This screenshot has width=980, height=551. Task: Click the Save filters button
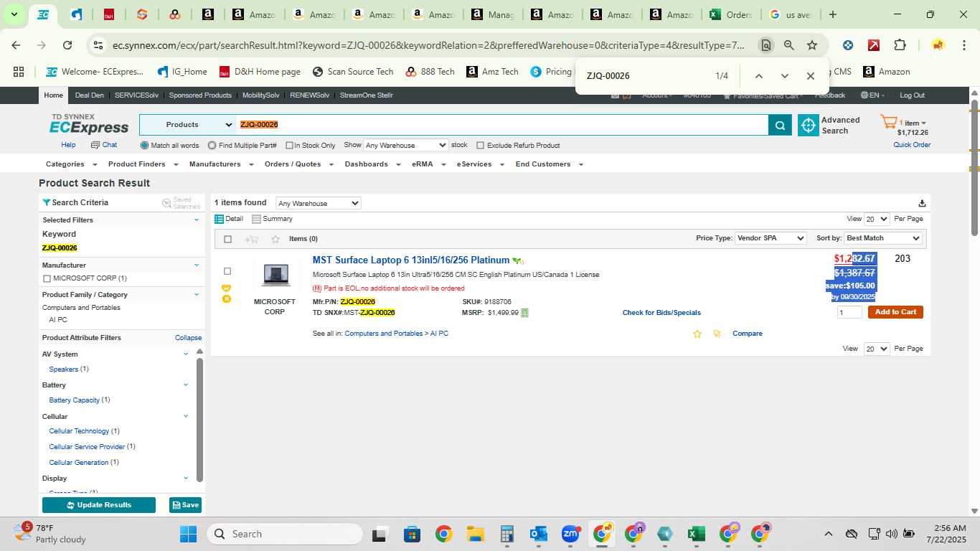[x=185, y=505]
